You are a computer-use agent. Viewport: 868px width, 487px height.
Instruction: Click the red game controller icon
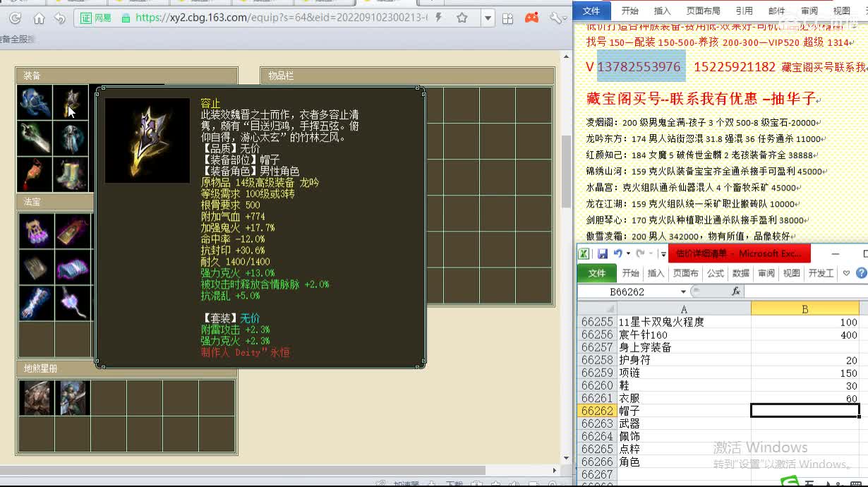(533, 18)
